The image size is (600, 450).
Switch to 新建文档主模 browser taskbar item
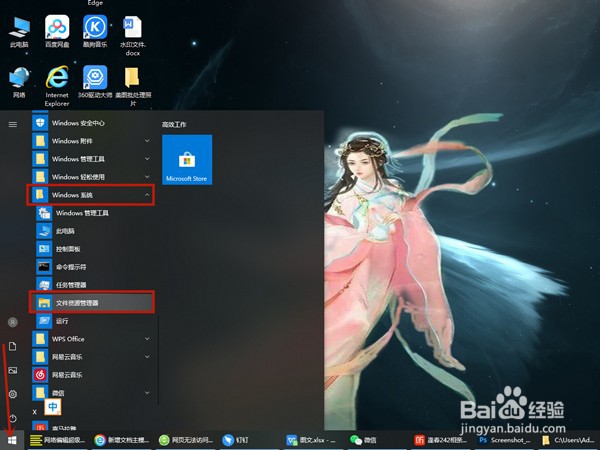coord(122,440)
